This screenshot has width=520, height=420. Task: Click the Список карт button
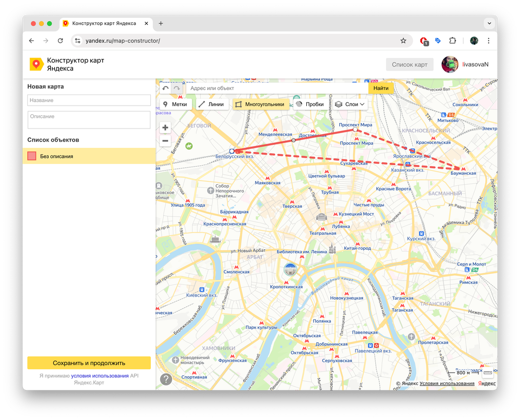pos(410,64)
